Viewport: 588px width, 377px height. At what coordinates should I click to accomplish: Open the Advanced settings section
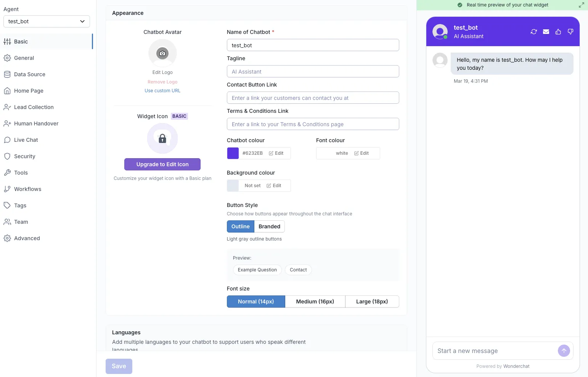(27, 238)
